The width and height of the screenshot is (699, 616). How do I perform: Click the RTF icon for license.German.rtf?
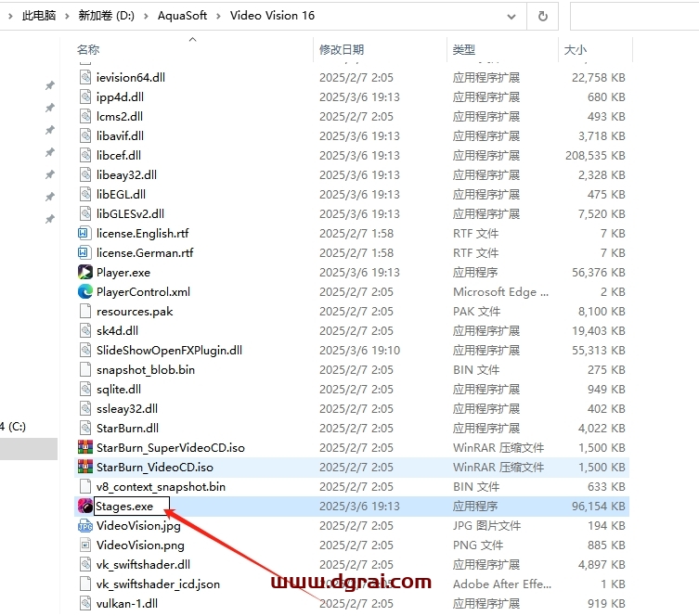tap(84, 252)
